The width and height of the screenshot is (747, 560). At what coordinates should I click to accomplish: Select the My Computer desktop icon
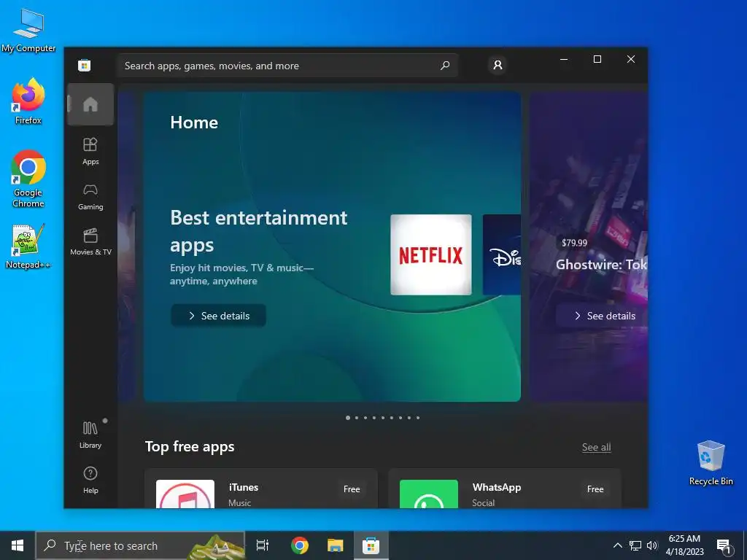28,31
